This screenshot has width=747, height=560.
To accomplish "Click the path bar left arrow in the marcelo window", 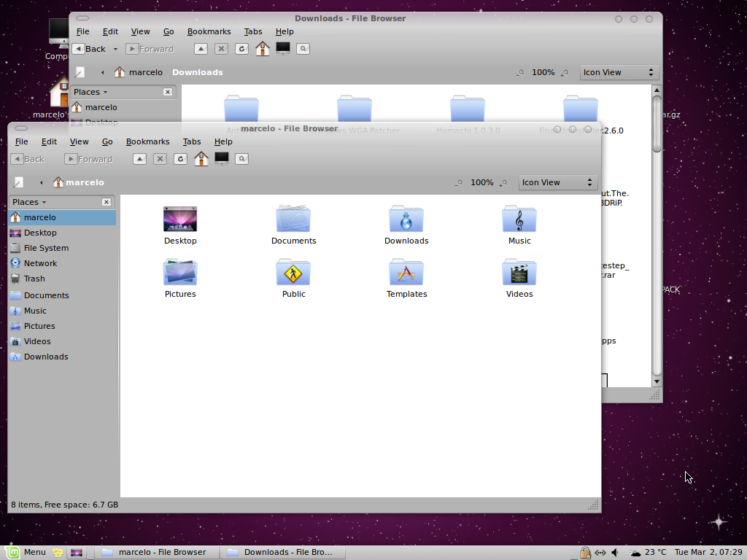I will 42,182.
